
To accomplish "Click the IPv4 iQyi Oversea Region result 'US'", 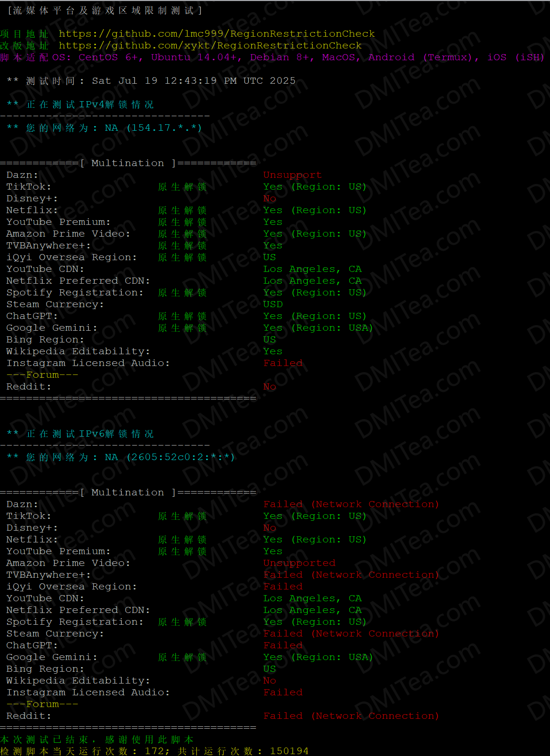I will tap(270, 257).
